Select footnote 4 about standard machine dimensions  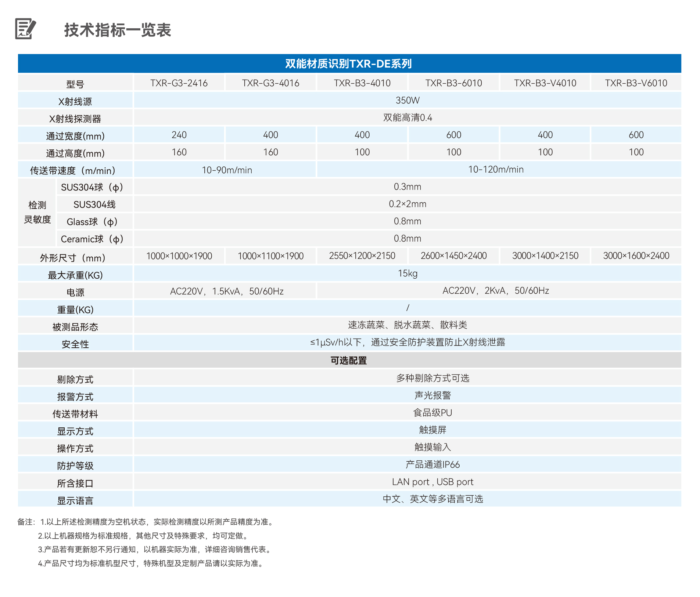tap(151, 564)
